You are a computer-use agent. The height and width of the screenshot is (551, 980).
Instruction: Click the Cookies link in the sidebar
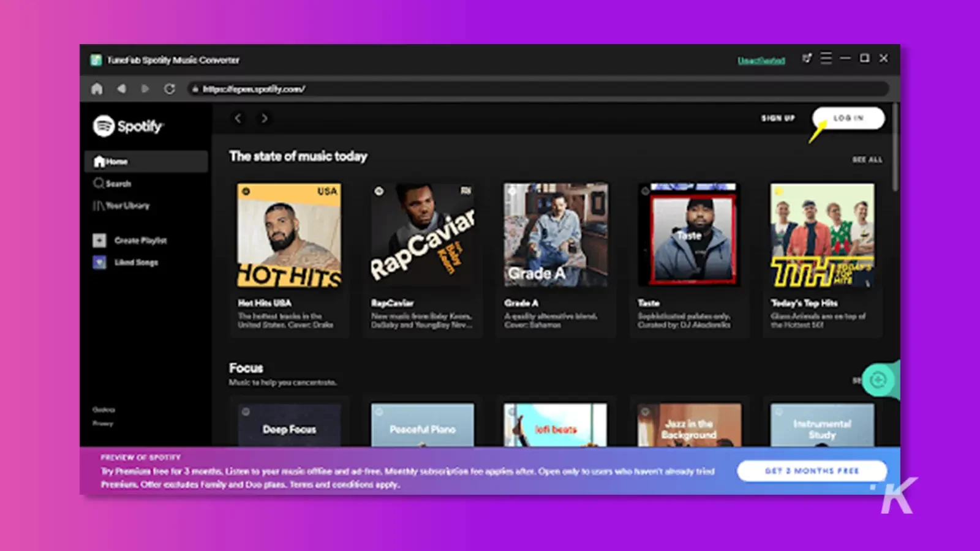tap(104, 410)
